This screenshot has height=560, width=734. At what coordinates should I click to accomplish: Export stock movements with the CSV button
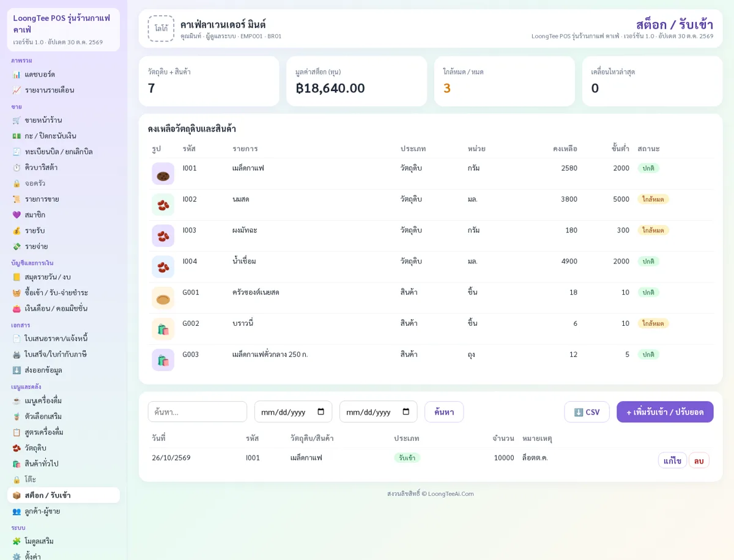pos(587,412)
